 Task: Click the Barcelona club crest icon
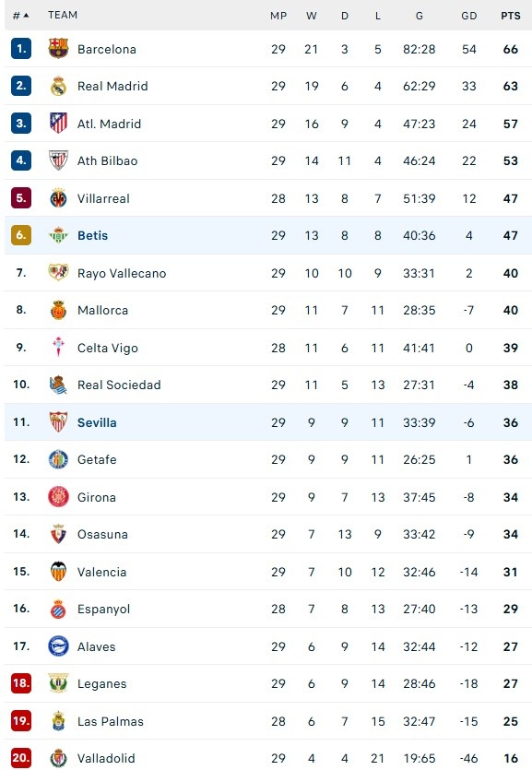[x=58, y=48]
